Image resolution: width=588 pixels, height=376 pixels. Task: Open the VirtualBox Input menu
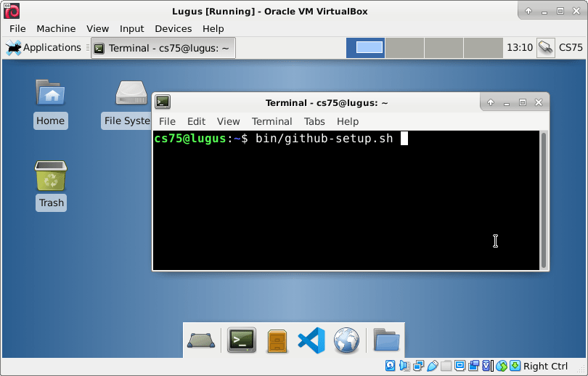pos(131,28)
